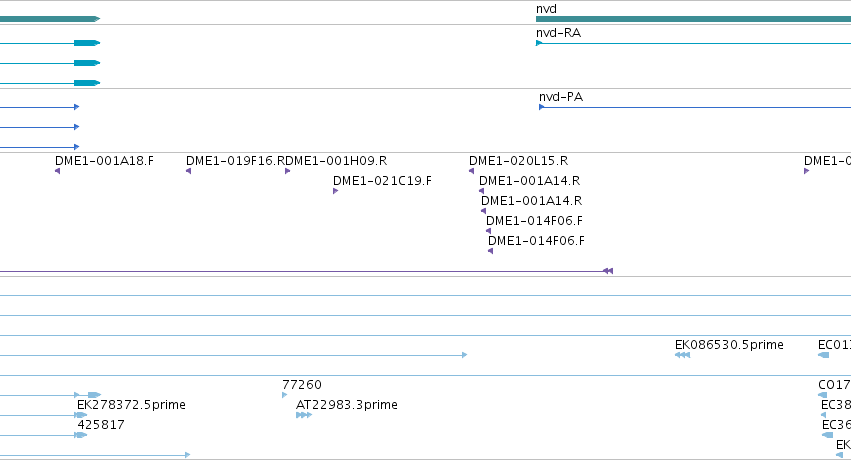The image size is (851, 460).
Task: Click the arrow glyph under 77260
Action: click(x=284, y=395)
